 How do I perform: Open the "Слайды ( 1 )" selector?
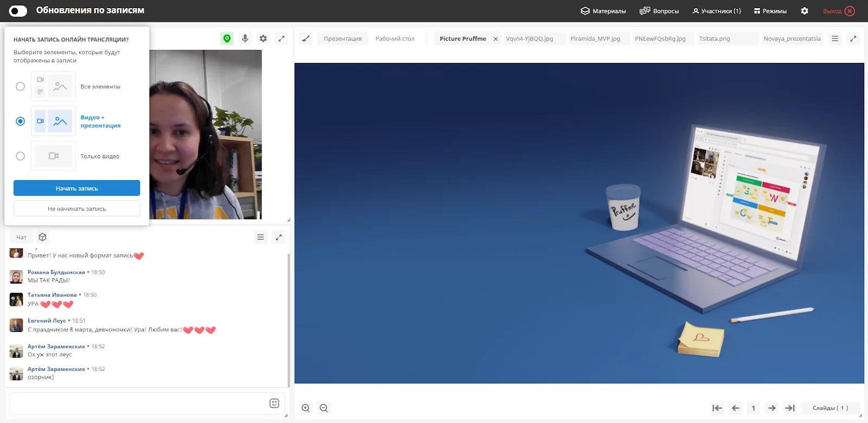pyautogui.click(x=830, y=408)
